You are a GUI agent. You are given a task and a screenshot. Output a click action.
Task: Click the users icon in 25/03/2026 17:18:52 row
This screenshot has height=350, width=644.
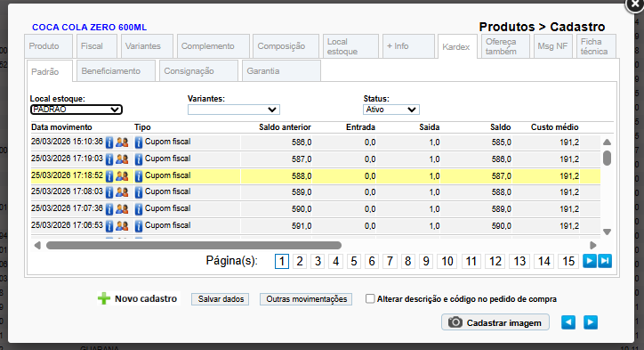pos(122,176)
